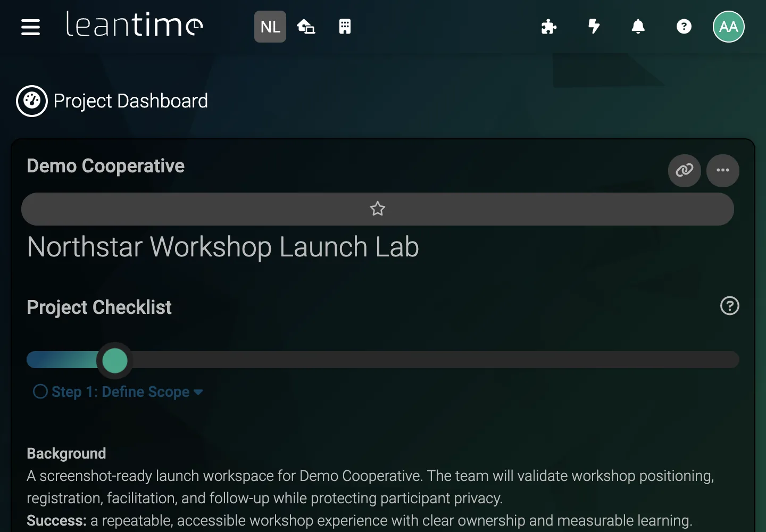The height and width of the screenshot is (532, 766).
Task: Open Project Checklist help icon
Action: click(x=730, y=306)
